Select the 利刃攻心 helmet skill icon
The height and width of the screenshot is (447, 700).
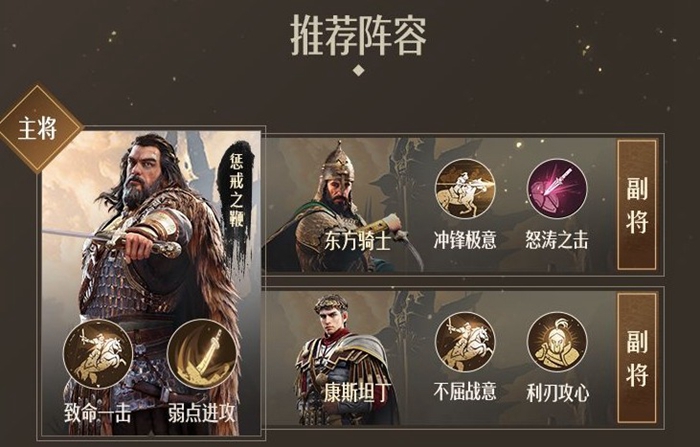click(557, 342)
